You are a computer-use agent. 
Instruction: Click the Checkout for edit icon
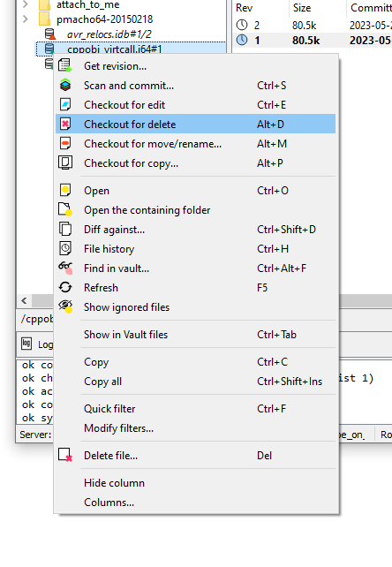(65, 105)
